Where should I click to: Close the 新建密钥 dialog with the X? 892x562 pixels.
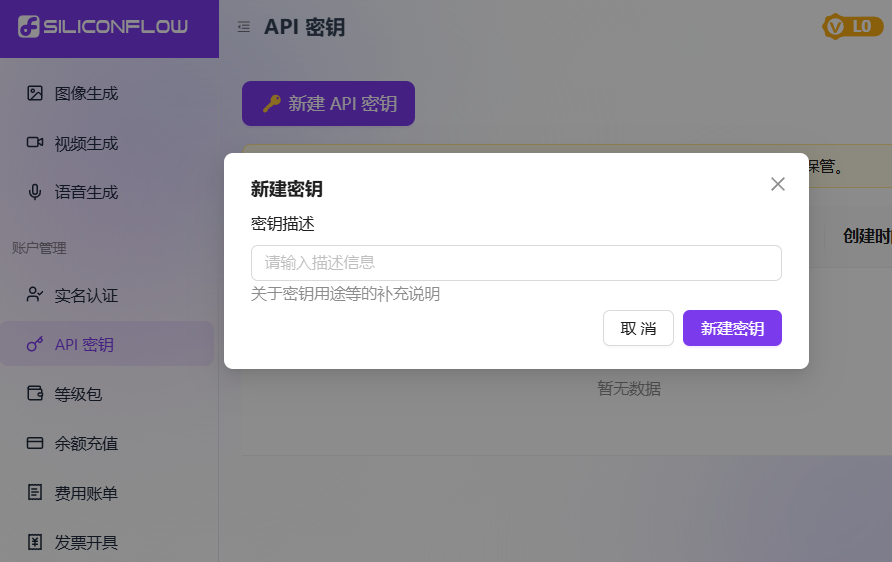(778, 184)
